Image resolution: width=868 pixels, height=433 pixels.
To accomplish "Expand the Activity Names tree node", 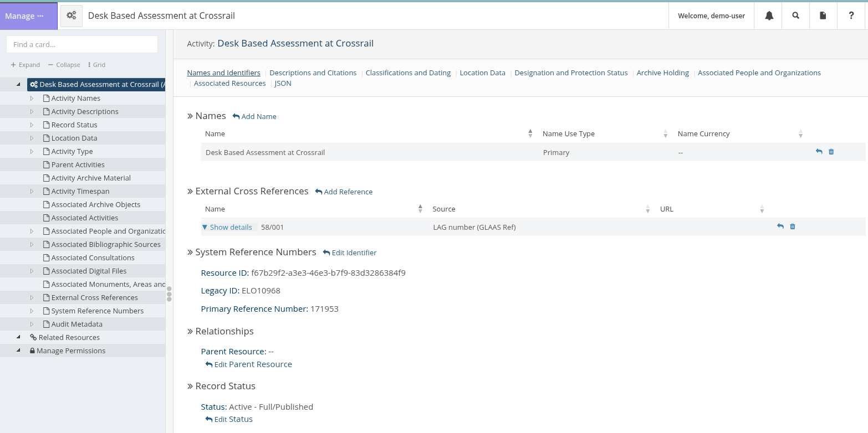I will [x=32, y=98].
